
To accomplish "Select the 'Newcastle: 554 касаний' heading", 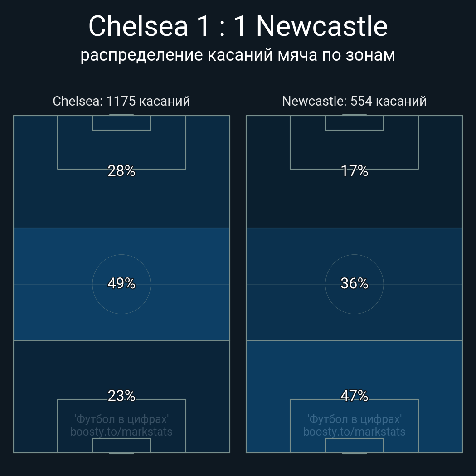I will (354, 101).
